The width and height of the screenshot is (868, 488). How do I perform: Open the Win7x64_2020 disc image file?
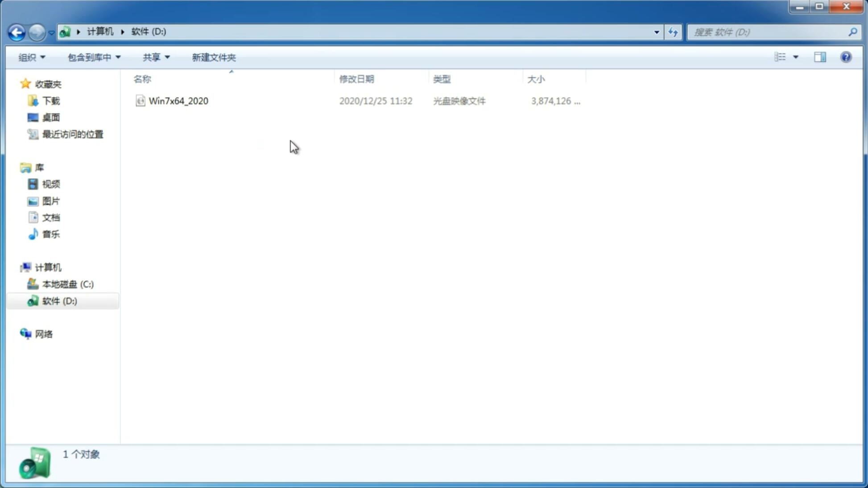pos(178,100)
